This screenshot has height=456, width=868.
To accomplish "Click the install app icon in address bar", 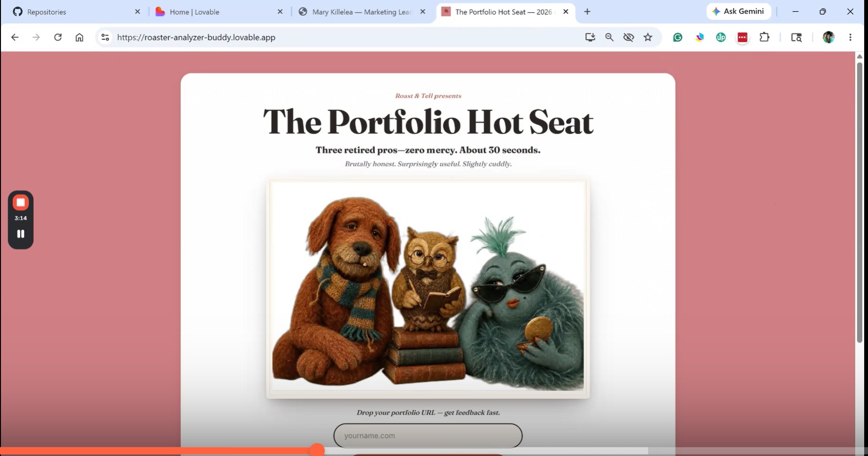I will pos(590,37).
